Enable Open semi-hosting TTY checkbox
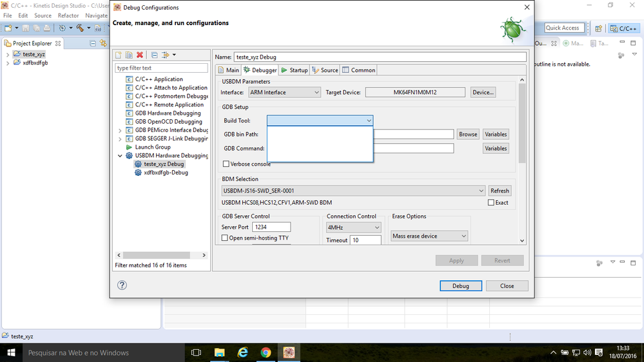The image size is (644, 362). point(225,238)
